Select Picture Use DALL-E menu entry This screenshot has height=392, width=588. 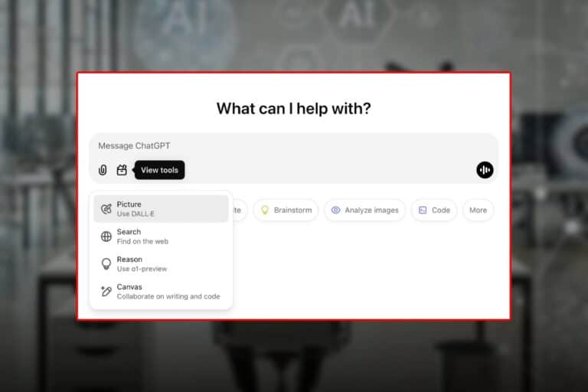point(161,209)
